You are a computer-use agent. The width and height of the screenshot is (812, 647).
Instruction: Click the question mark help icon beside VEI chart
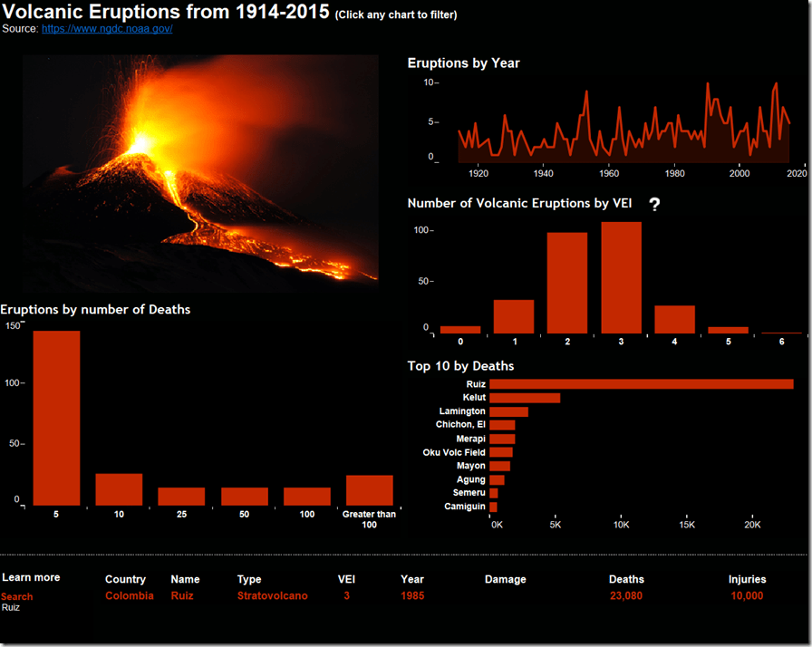[x=654, y=204]
